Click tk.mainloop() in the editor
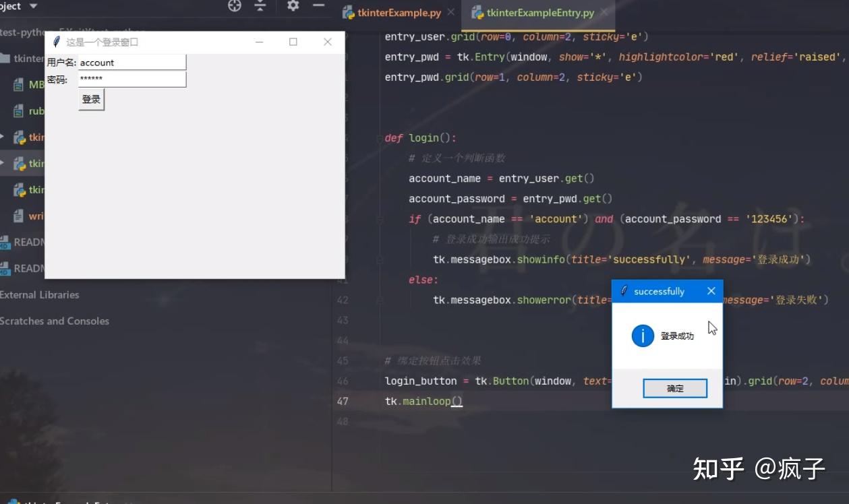Screen dimensions: 849x504 pos(423,401)
